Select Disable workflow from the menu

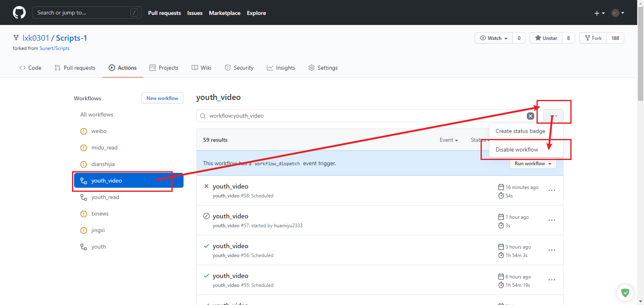517,149
